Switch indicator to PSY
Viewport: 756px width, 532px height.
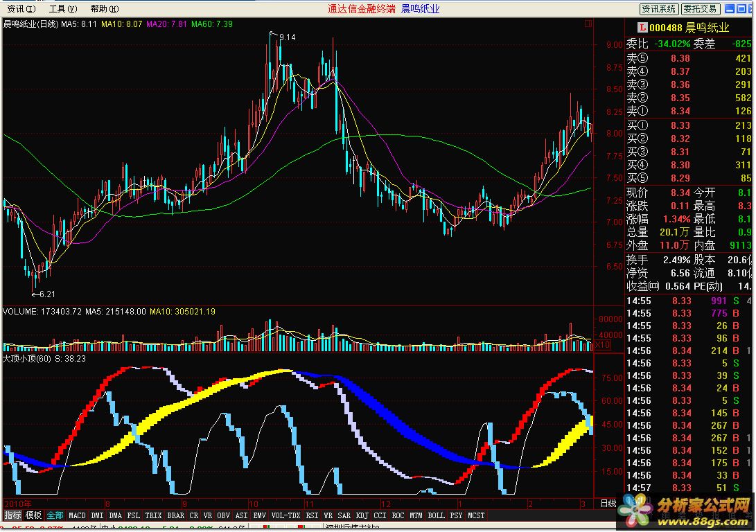point(456,515)
